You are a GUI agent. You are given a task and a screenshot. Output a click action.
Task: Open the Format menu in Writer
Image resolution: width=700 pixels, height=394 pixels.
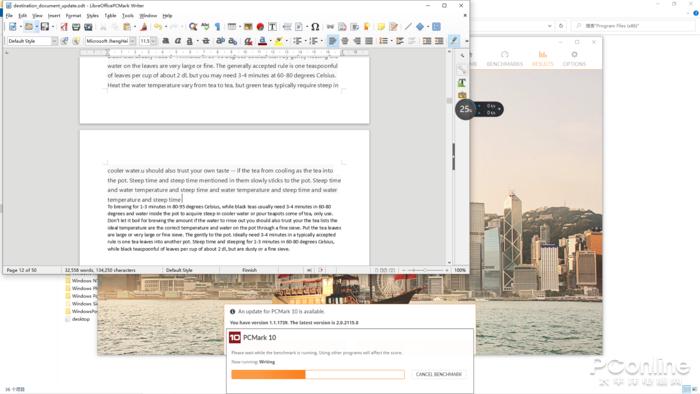[x=73, y=16]
